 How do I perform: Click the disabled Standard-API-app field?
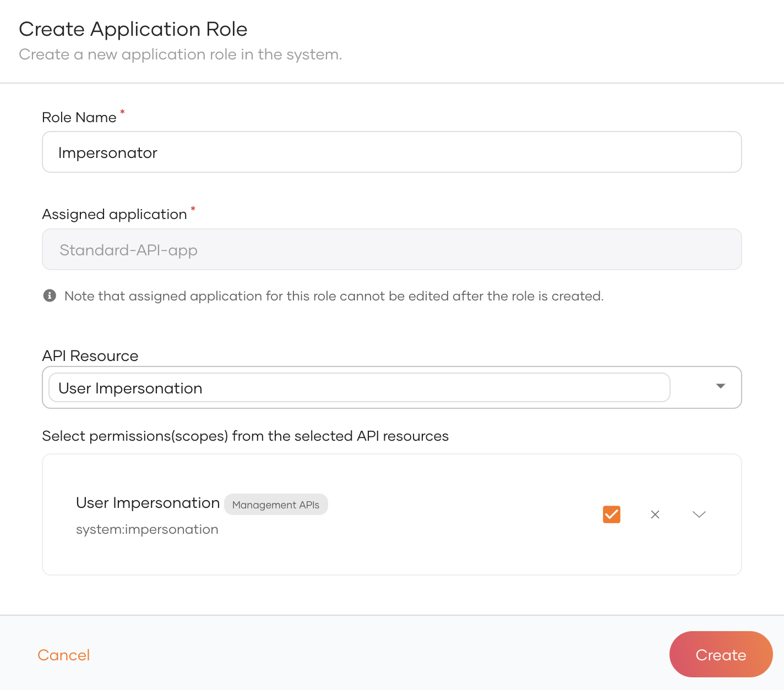391,249
